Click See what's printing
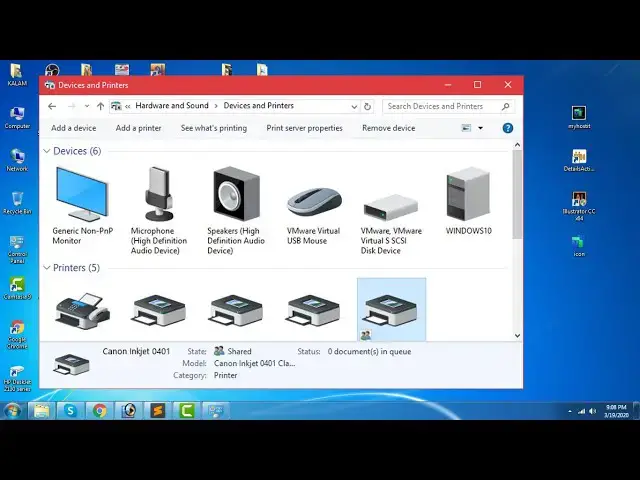Viewport: 640px width, 480px height. [x=214, y=128]
